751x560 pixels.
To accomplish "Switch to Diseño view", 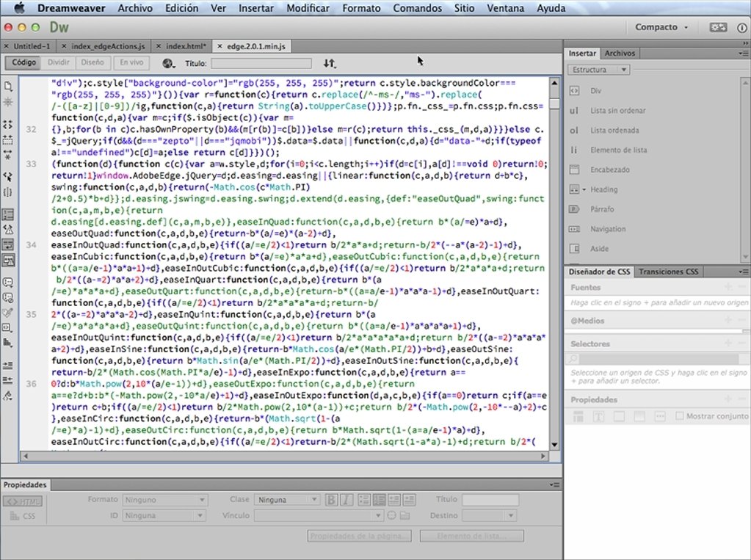I will coord(92,63).
